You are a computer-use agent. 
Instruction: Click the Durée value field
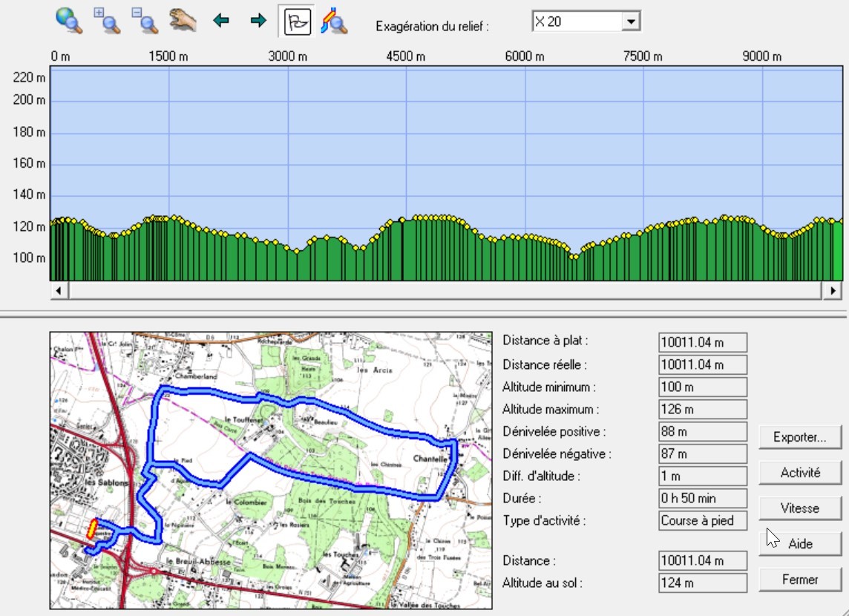pos(702,498)
